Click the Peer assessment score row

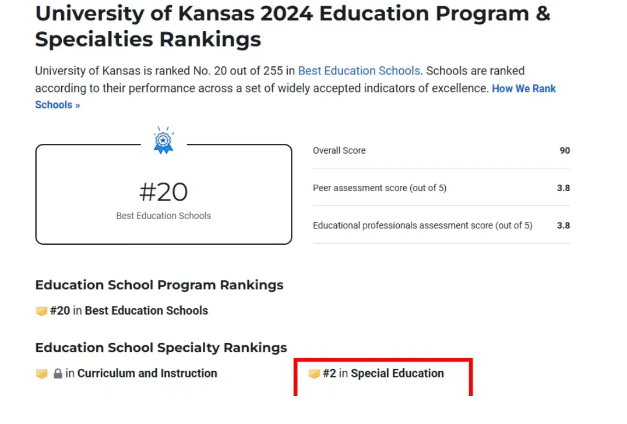(441, 188)
